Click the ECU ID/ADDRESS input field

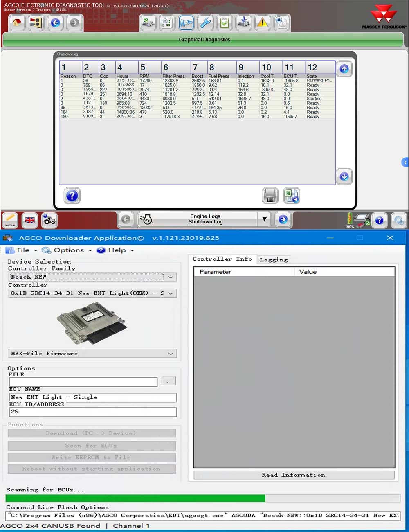92,412
